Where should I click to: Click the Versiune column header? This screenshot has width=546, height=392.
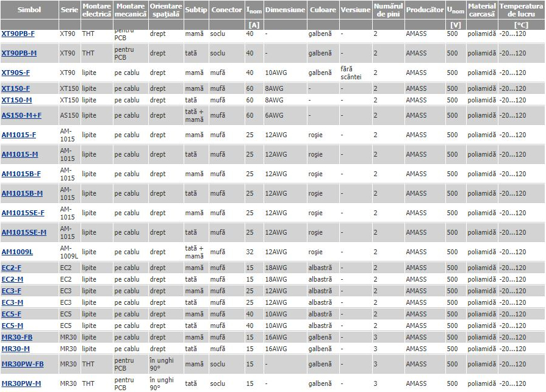(x=356, y=10)
